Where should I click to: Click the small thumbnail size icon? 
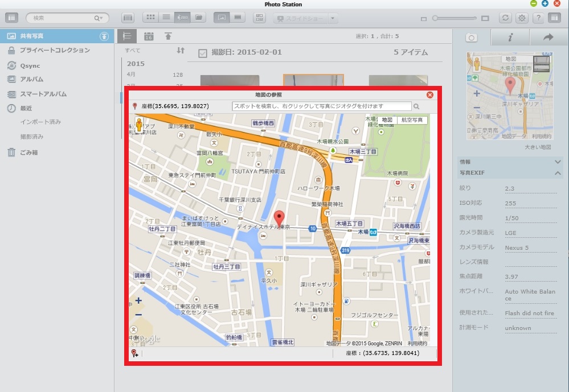424,19
